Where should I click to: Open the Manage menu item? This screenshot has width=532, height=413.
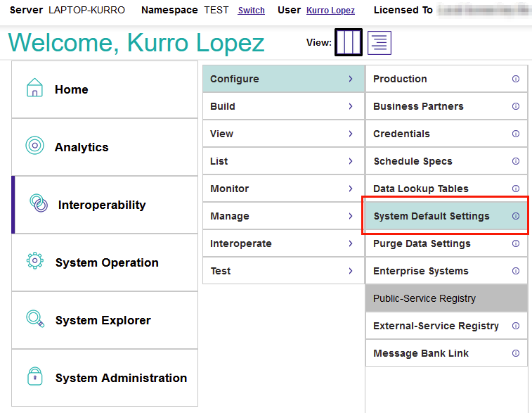[x=230, y=216]
